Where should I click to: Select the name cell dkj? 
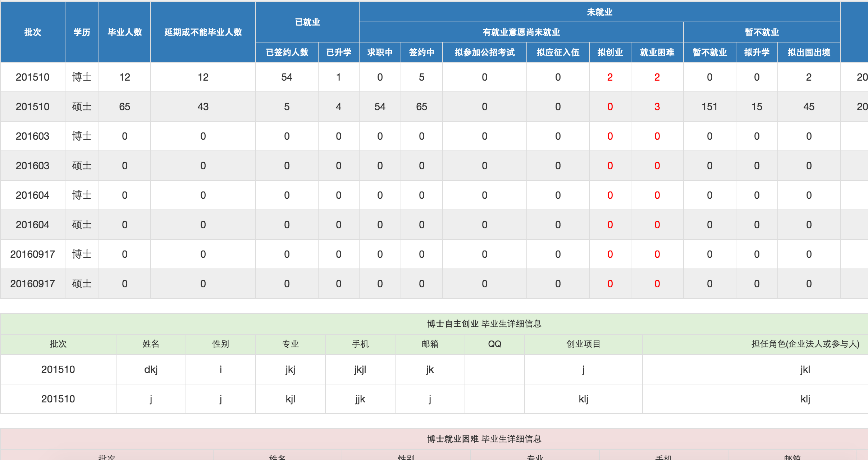[151, 369]
